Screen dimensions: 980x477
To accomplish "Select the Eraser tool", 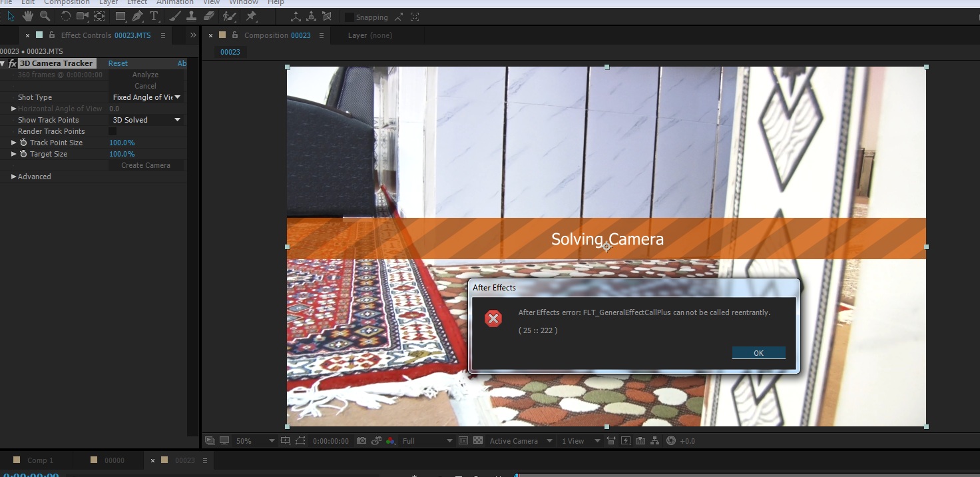I will click(208, 16).
